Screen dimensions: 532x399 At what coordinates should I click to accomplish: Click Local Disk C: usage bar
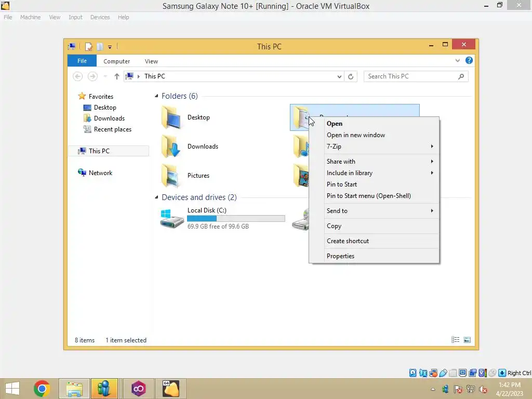click(x=236, y=219)
